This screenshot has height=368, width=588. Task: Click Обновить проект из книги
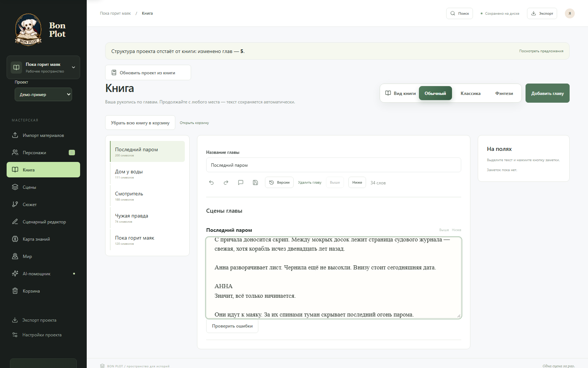(x=148, y=72)
